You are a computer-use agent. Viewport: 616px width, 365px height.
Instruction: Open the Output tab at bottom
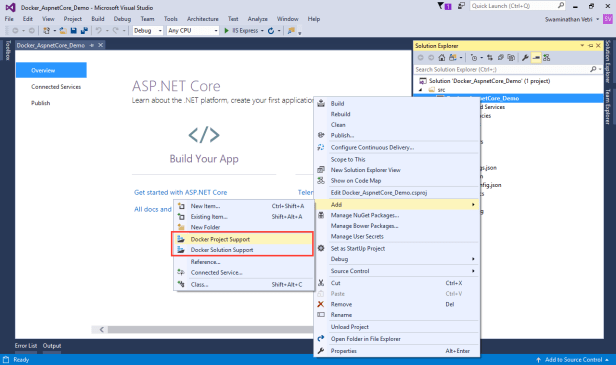pyautogui.click(x=52, y=346)
